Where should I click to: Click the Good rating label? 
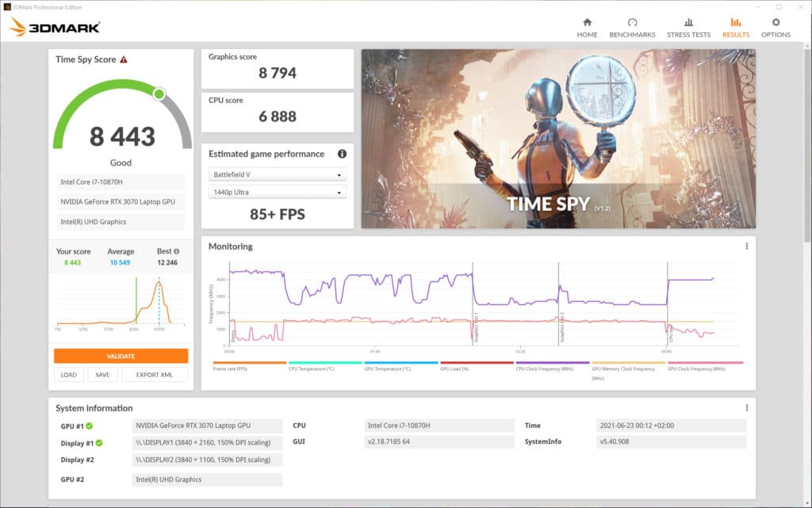click(121, 162)
